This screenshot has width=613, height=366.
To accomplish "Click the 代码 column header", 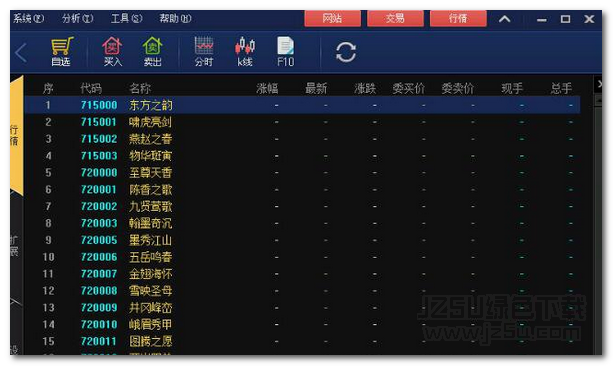I will click(x=91, y=89).
